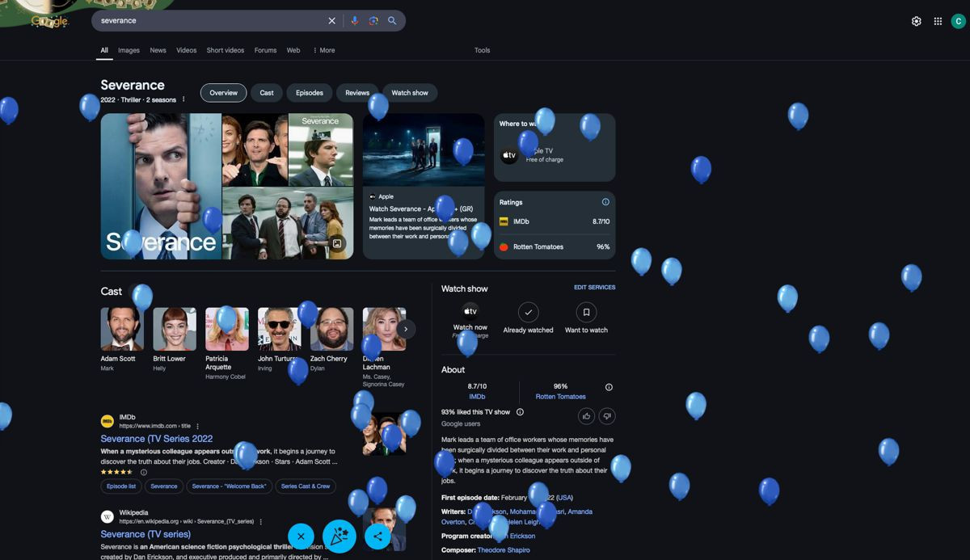Click the Wikipedia favicon in the second result

coord(107,516)
